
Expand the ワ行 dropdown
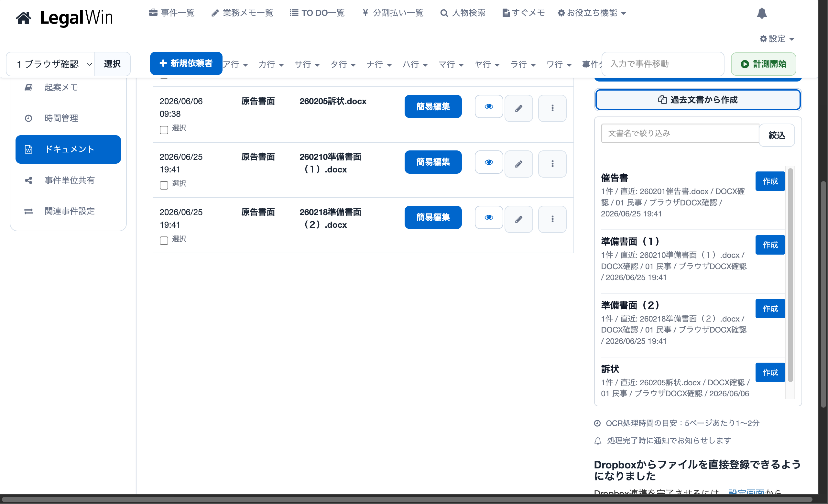point(559,64)
